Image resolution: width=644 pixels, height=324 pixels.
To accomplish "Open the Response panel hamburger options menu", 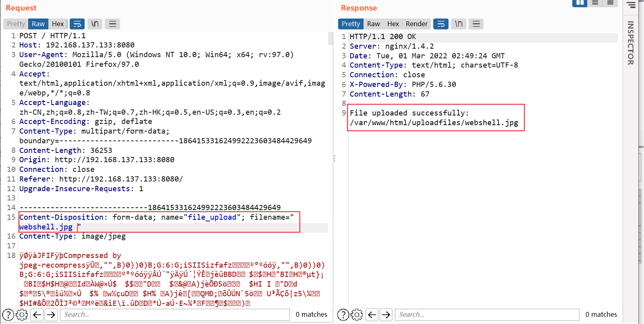I will click(x=476, y=24).
